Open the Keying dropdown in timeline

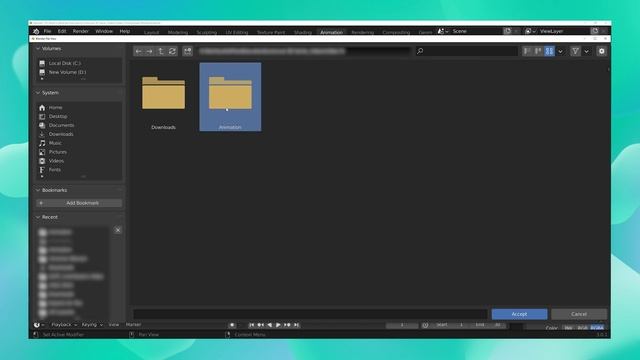pos(92,325)
